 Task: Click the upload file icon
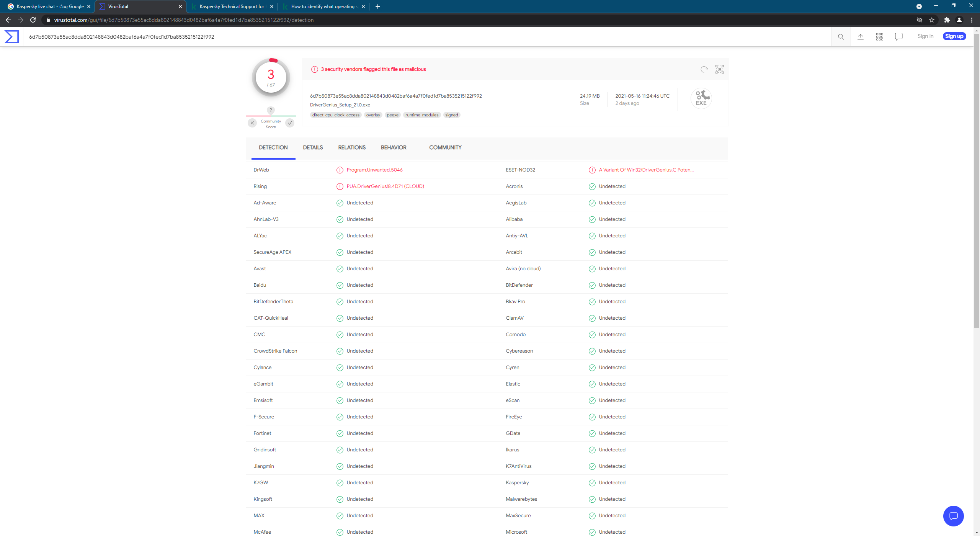(x=860, y=37)
